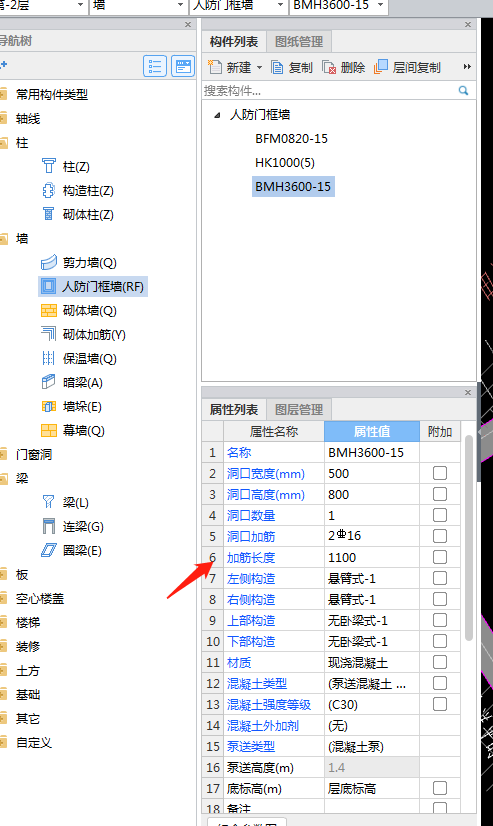Select the 砌体墙(Q) icon
Screen dimensions: 493x826
[x=48, y=310]
